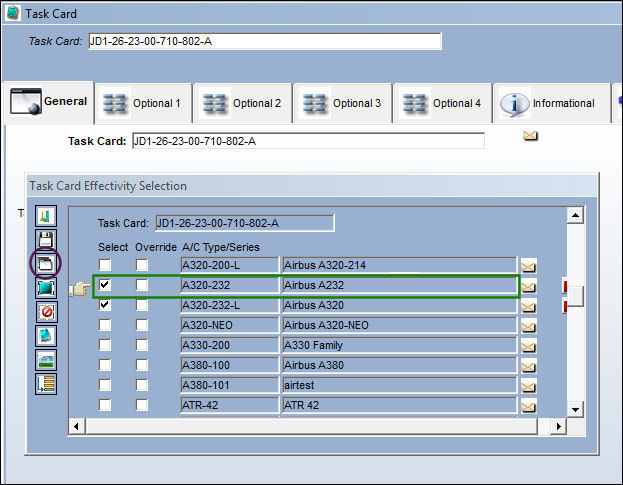Open the Optional 1 tab
The height and width of the screenshot is (485, 623).
(x=144, y=103)
